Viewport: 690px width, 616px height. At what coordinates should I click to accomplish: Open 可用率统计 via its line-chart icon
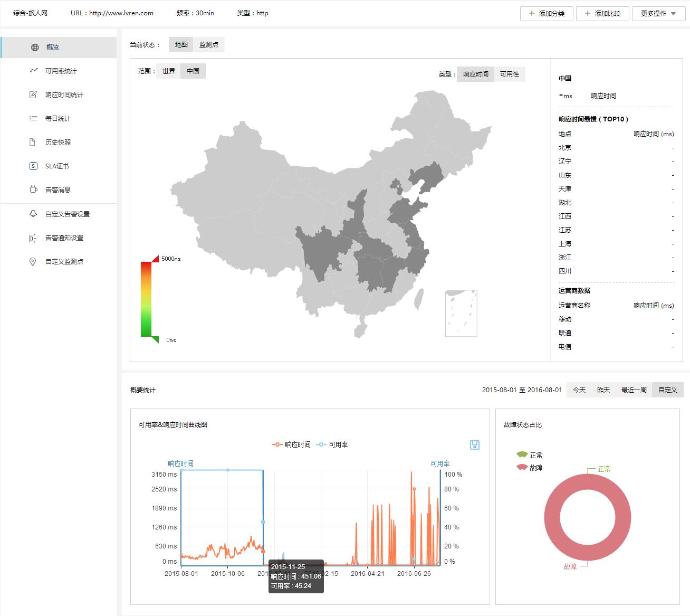(x=34, y=71)
